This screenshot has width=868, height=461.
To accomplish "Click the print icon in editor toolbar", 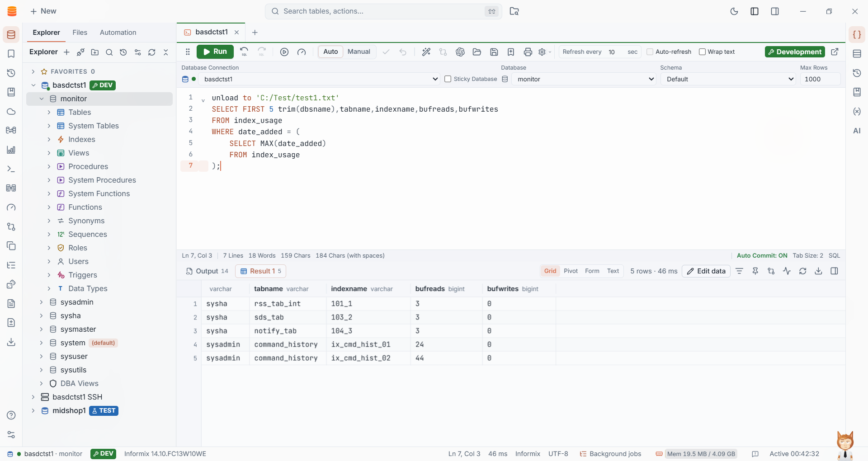I will click(528, 52).
